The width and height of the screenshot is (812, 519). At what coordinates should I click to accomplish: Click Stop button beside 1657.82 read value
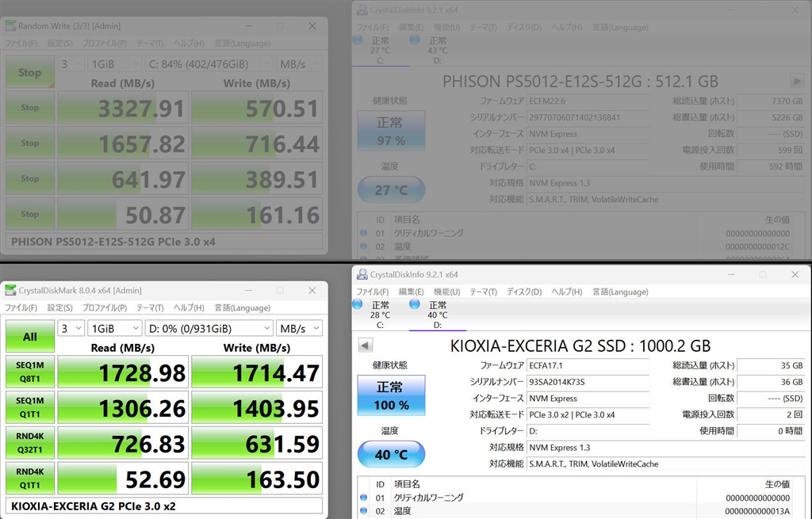[x=30, y=143]
